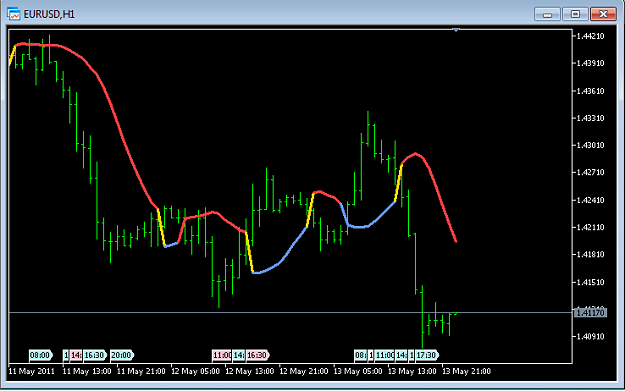This screenshot has width=625, height=391.
Task: Select the pink 14: marker on 11 May
Action: point(76,355)
